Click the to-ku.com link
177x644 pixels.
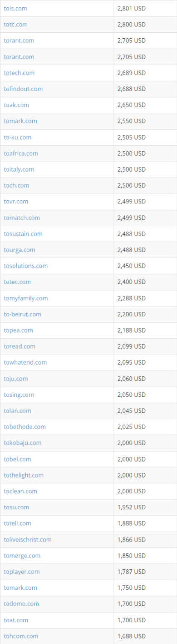(18, 137)
